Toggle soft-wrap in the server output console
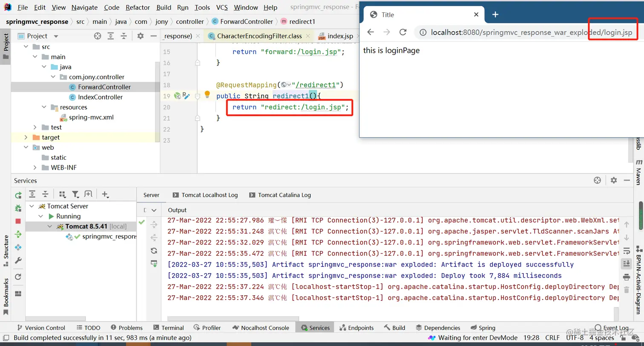The image size is (644, 346). (x=627, y=251)
